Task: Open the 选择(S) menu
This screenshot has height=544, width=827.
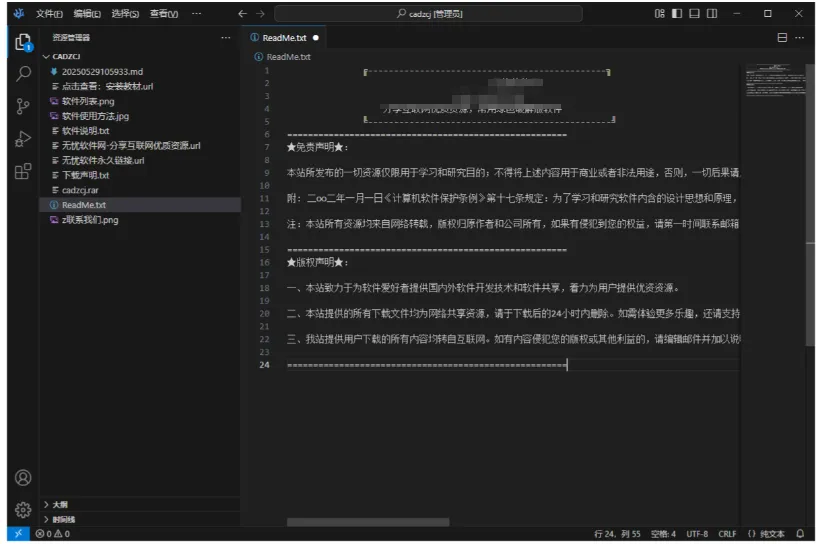Action: (125, 14)
